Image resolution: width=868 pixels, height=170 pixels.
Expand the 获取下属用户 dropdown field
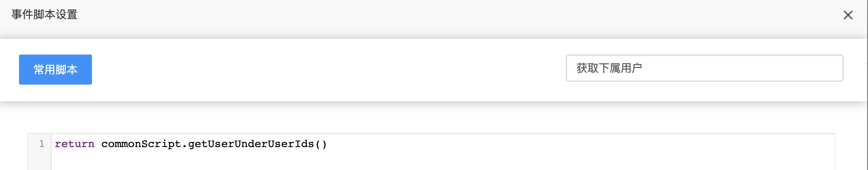coord(704,68)
